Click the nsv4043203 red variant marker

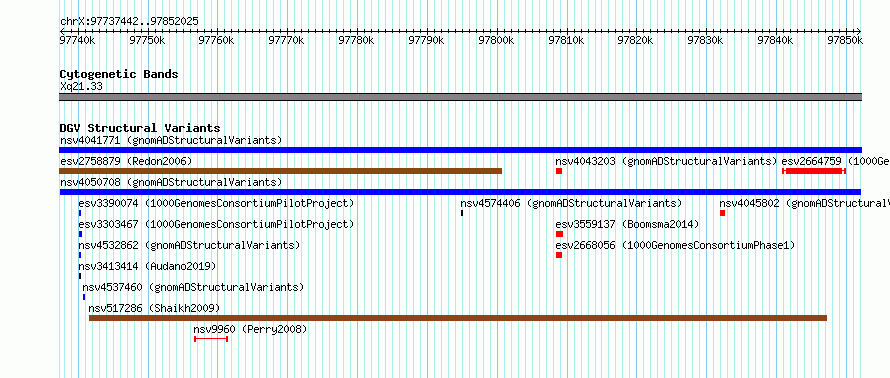click(559, 171)
